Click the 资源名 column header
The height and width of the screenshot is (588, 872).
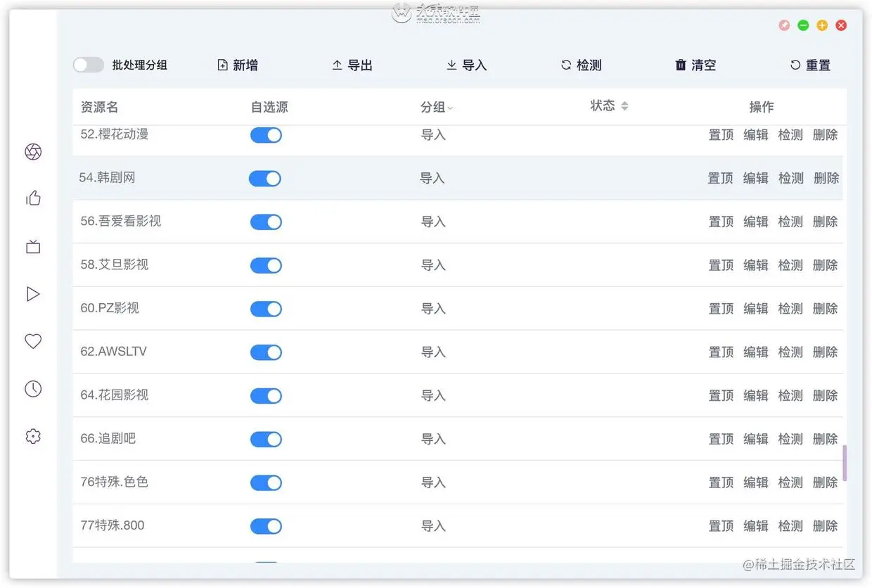(x=99, y=108)
